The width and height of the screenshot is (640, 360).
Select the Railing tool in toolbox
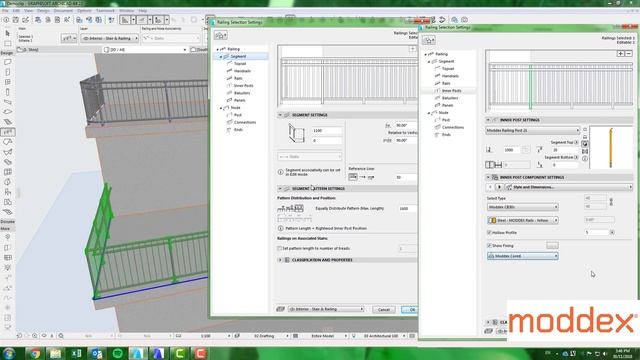point(7,132)
